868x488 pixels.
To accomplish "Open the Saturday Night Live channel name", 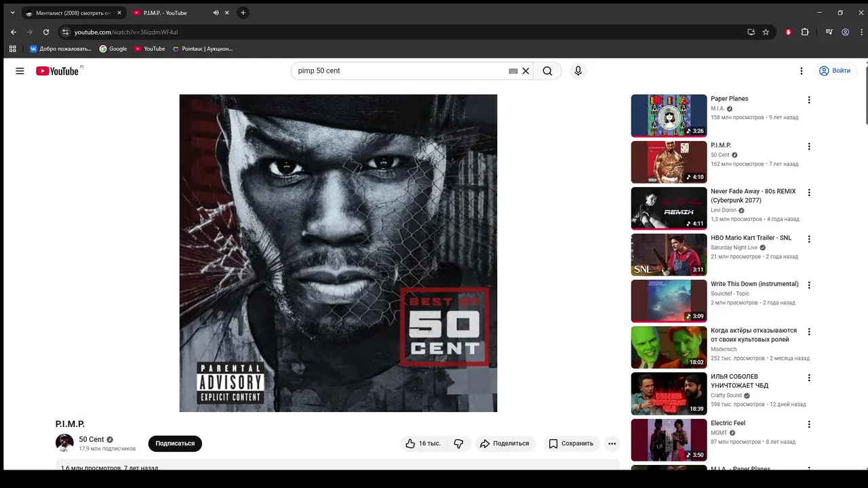I will (x=734, y=247).
